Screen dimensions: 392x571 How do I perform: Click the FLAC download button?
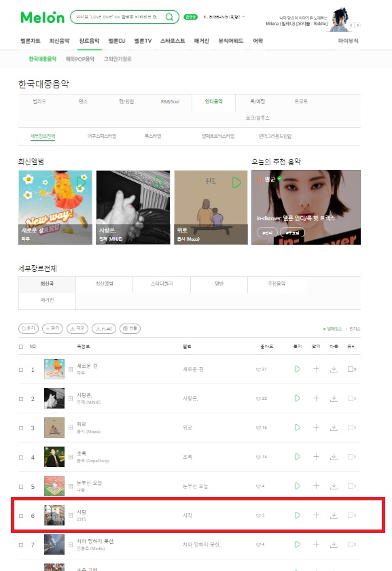click(104, 328)
